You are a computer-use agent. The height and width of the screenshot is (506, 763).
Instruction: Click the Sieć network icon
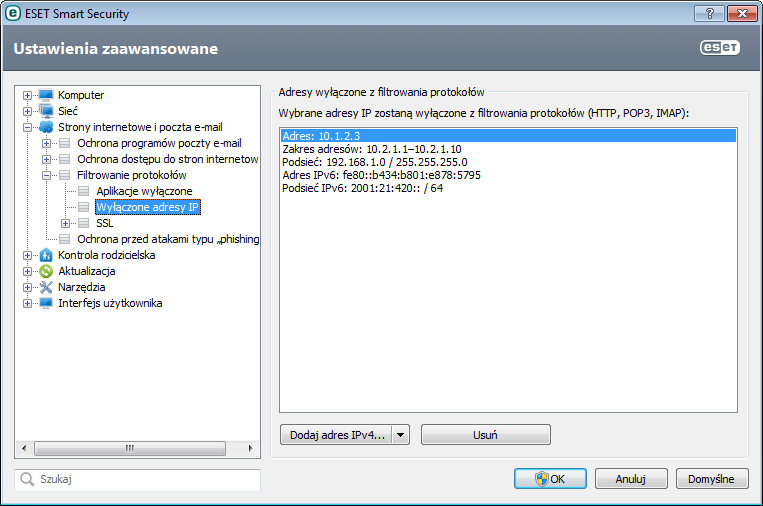coord(46,111)
